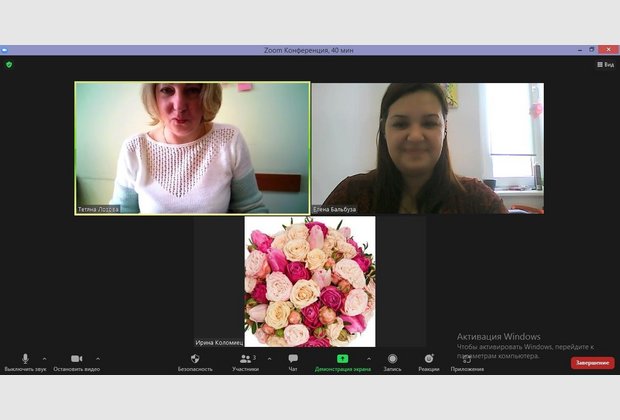The width and height of the screenshot is (620, 420).
Task: Click the red Завершение (End) button
Action: coord(592,363)
